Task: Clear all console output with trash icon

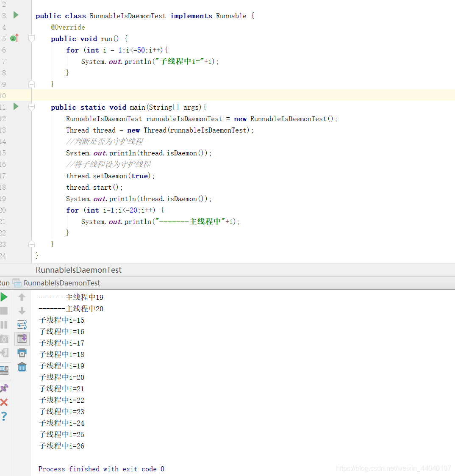Action: click(x=22, y=367)
